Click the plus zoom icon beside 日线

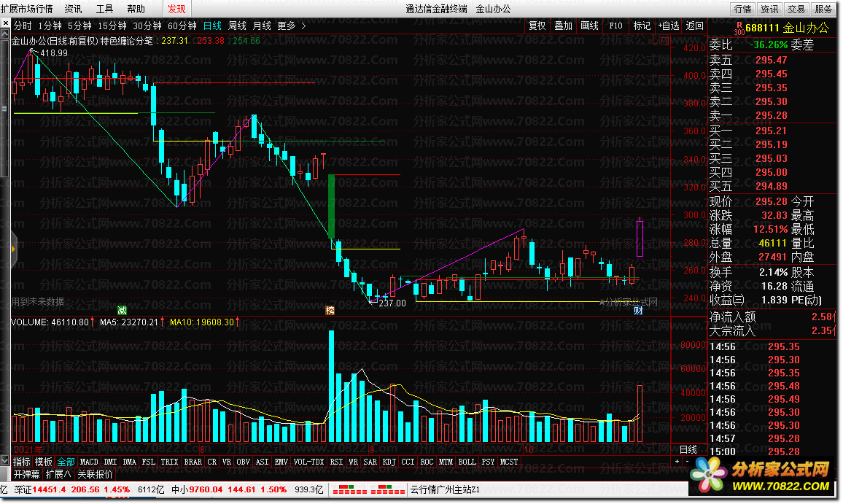click(x=677, y=462)
